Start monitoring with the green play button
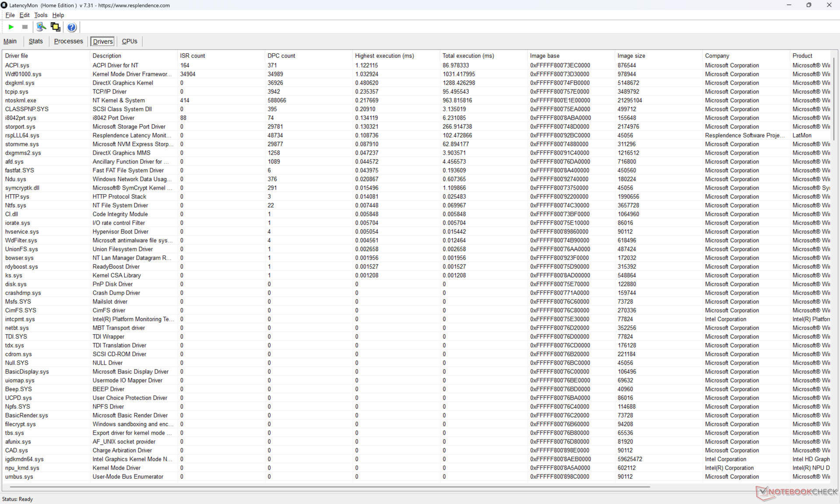Image resolution: width=840 pixels, height=504 pixels. [x=11, y=27]
